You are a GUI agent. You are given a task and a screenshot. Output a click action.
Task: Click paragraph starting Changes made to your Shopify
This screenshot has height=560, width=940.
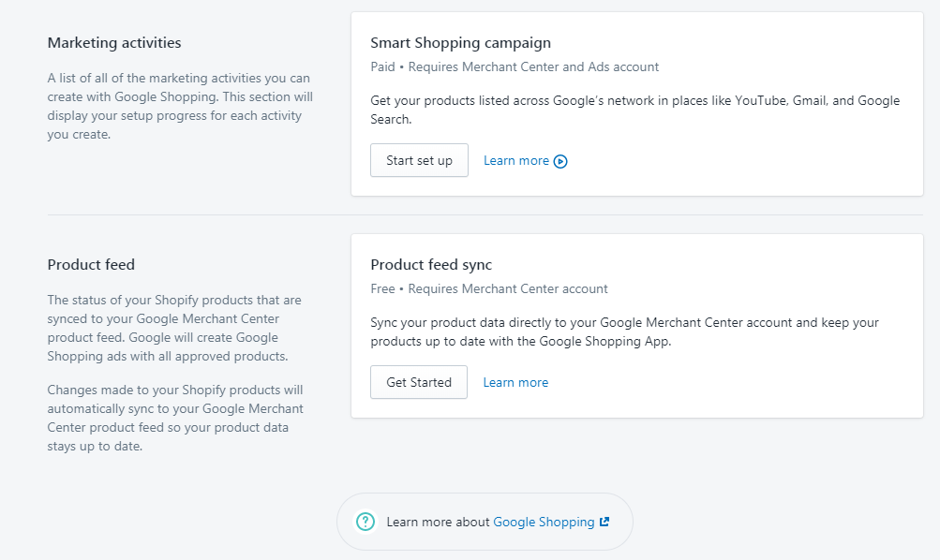[x=175, y=418]
